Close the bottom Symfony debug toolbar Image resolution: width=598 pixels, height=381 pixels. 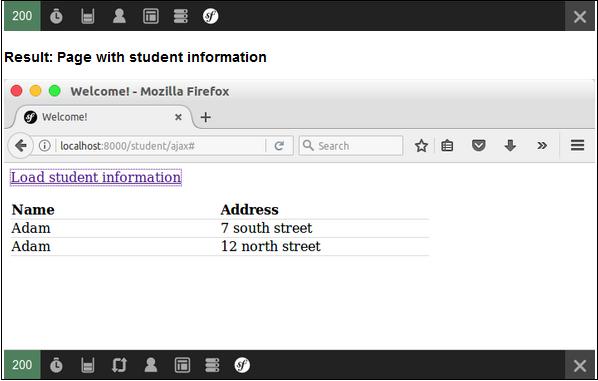(580, 366)
